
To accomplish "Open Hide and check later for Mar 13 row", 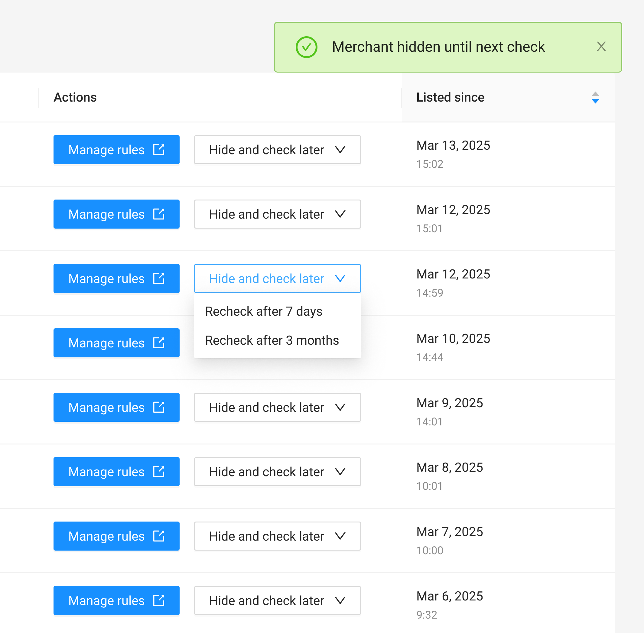I will point(277,150).
